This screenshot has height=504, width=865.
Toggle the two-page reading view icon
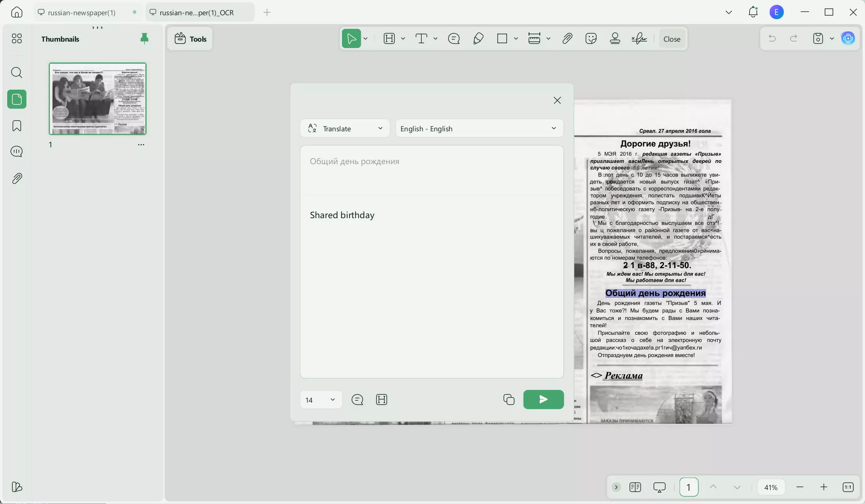[x=635, y=487]
